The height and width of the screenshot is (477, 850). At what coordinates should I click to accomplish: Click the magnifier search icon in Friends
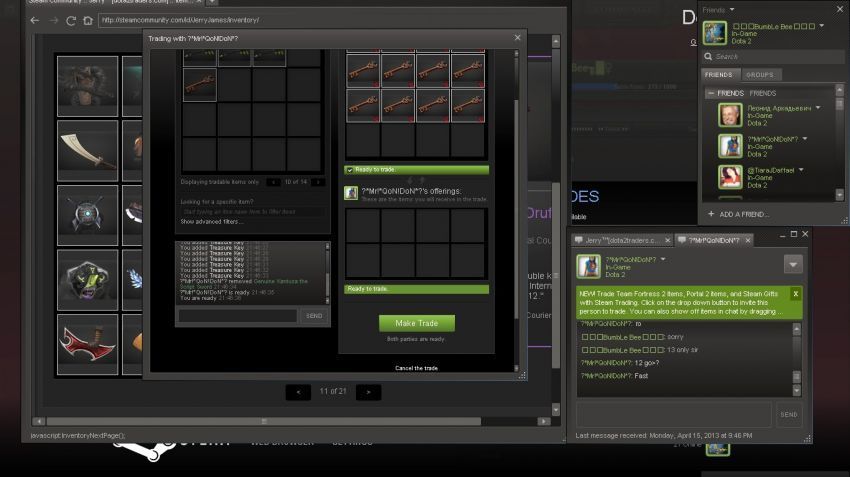[x=708, y=56]
